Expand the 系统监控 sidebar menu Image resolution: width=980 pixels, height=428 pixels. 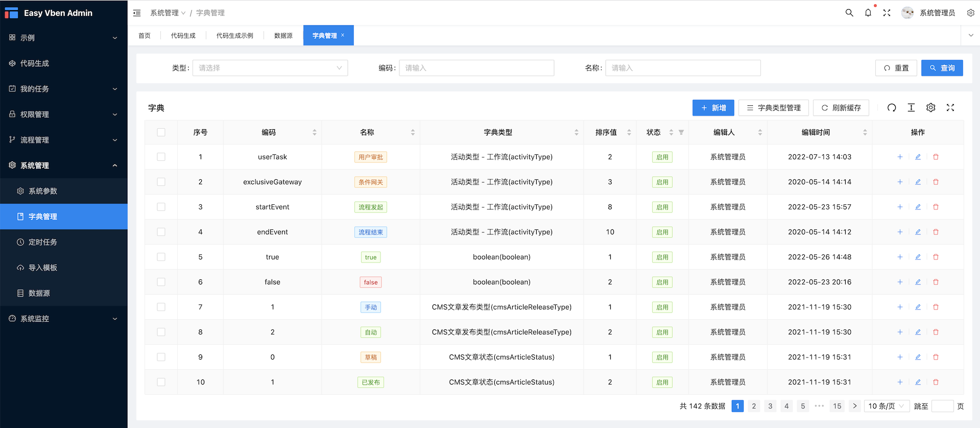(64, 319)
